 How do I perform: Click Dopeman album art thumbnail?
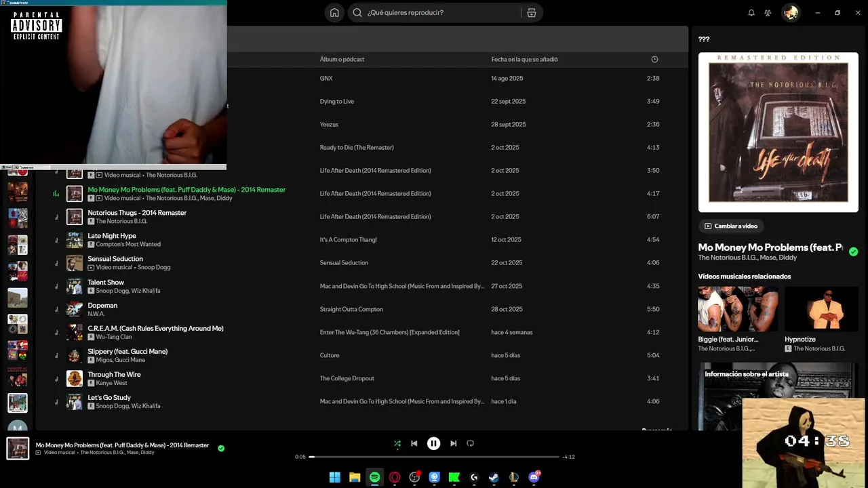(75, 309)
